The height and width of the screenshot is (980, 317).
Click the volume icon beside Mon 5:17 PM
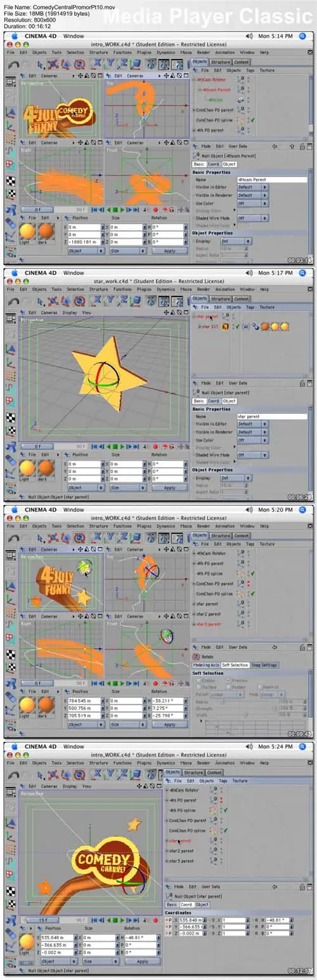pos(249,273)
